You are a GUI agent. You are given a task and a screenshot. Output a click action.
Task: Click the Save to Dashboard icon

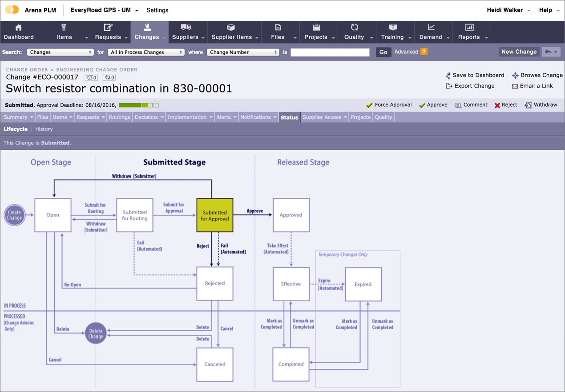point(448,76)
